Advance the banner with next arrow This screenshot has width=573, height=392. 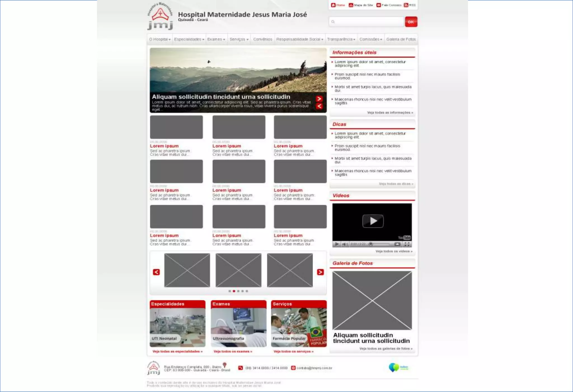pos(319,99)
